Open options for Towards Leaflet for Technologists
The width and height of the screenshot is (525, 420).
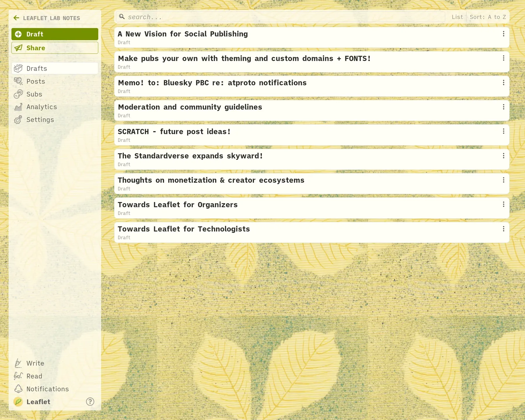503,229
